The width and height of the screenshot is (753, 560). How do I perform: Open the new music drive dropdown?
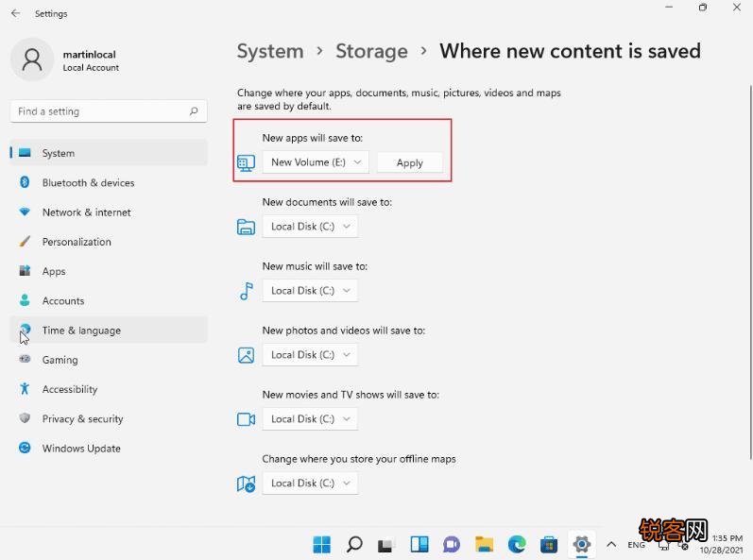(310, 291)
